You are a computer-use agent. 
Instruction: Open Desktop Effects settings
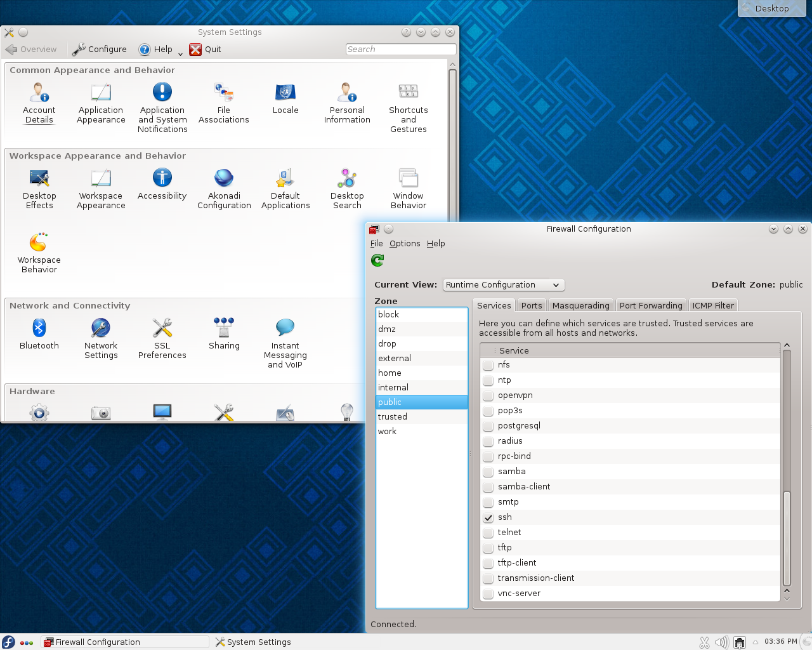[x=39, y=189]
